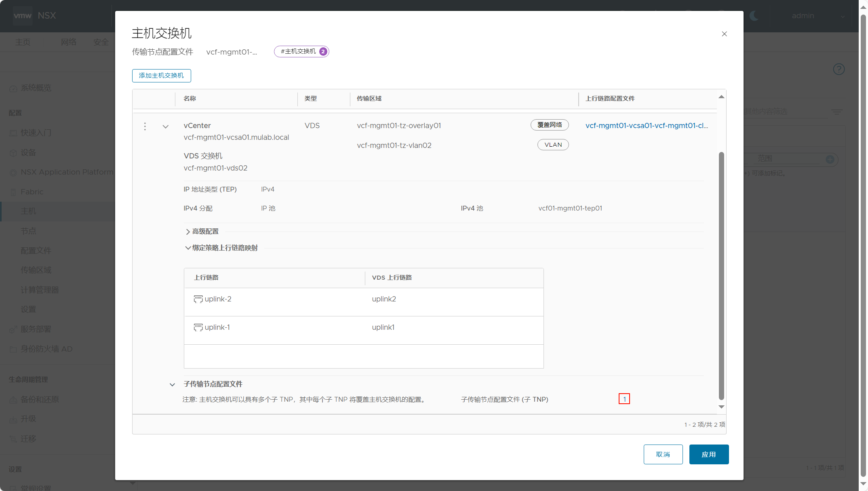
Task: Click the dark mode moon icon
Action: tap(754, 16)
